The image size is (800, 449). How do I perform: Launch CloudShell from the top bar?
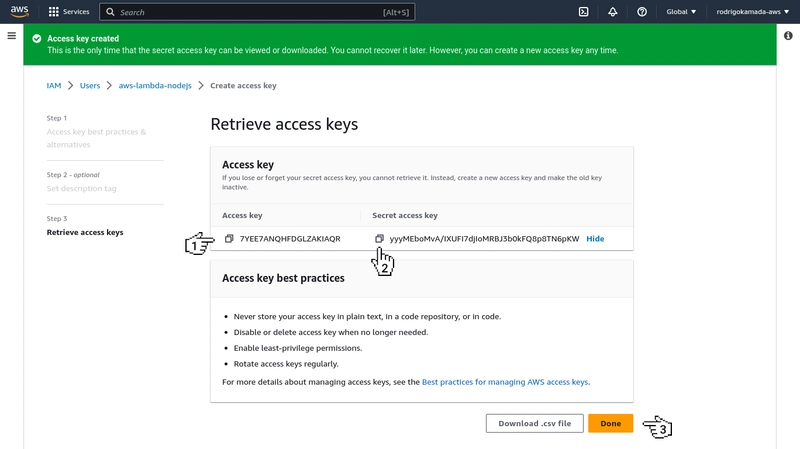coord(583,12)
